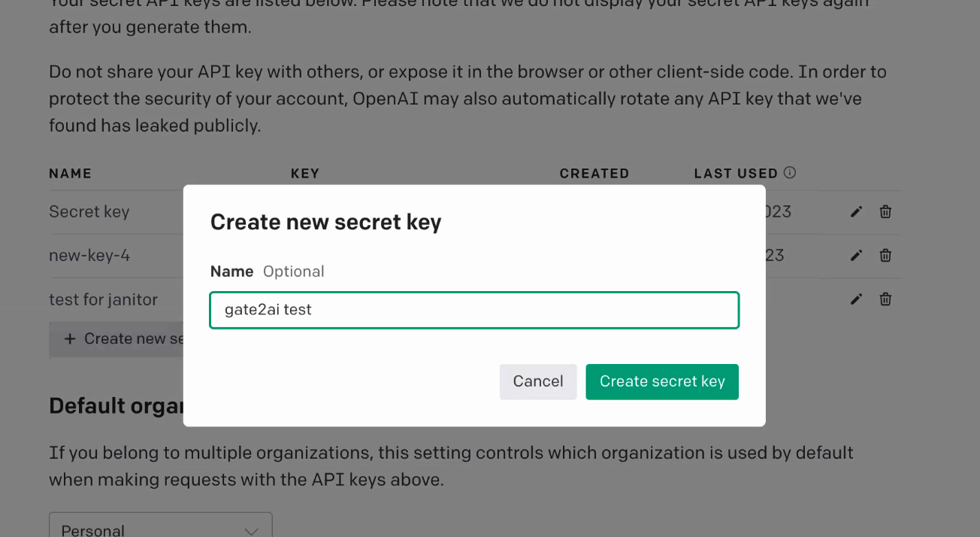This screenshot has width=980, height=537.
Task: Click the CREATED column header
Action: click(x=594, y=174)
